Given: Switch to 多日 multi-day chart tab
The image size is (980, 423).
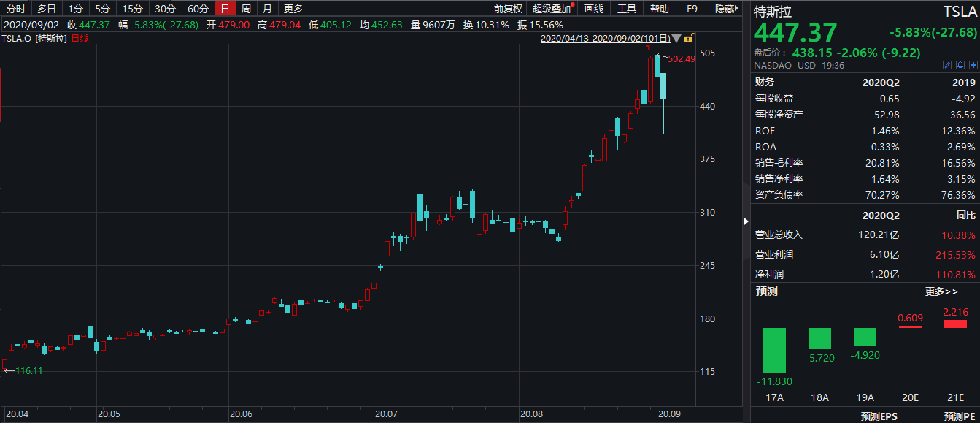Looking at the screenshot, I should (46, 9).
